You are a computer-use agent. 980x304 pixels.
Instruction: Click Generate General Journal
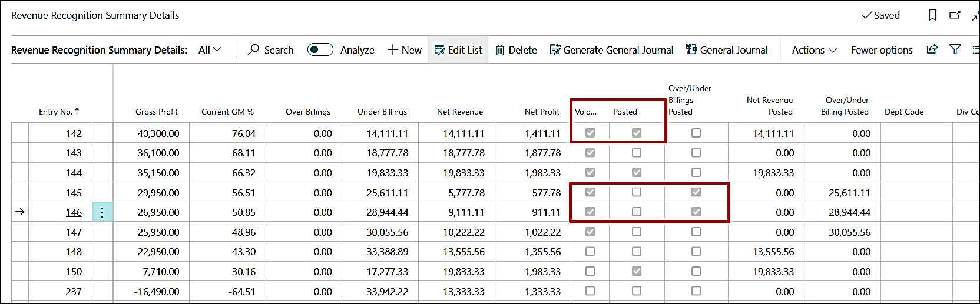point(611,50)
